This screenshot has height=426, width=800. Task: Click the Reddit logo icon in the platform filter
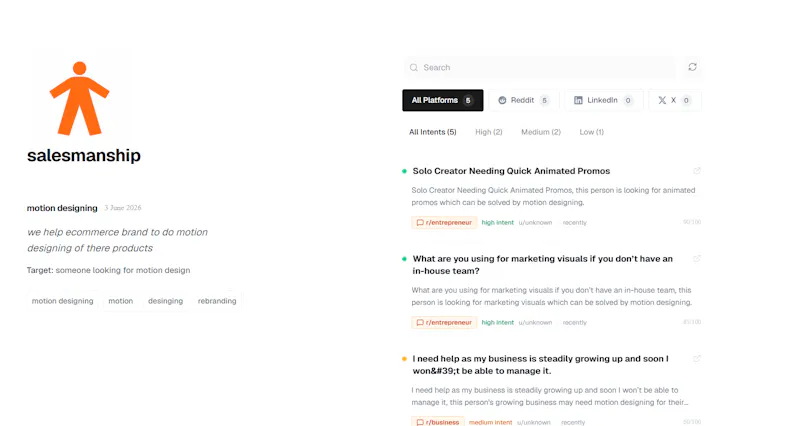click(502, 101)
